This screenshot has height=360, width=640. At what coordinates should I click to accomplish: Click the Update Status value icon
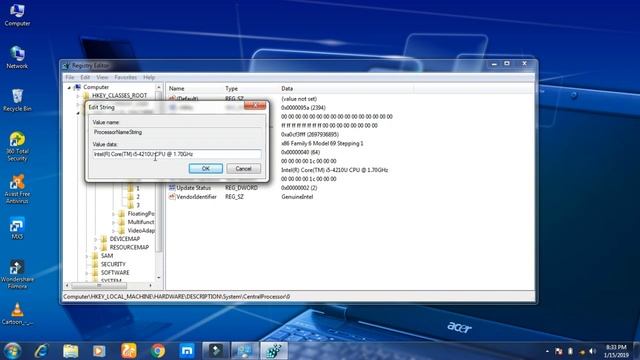[x=172, y=188]
